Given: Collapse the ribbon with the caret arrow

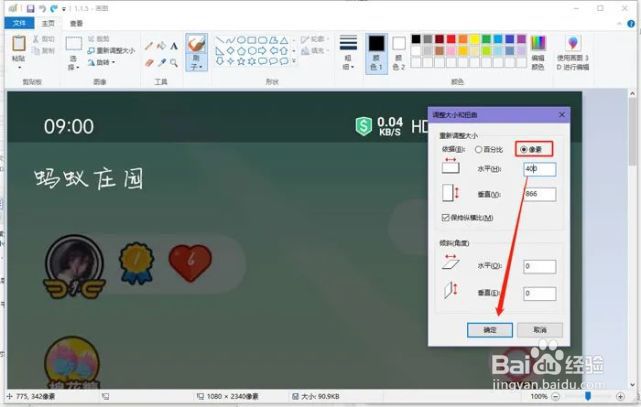Looking at the screenshot, I should click(x=620, y=24).
